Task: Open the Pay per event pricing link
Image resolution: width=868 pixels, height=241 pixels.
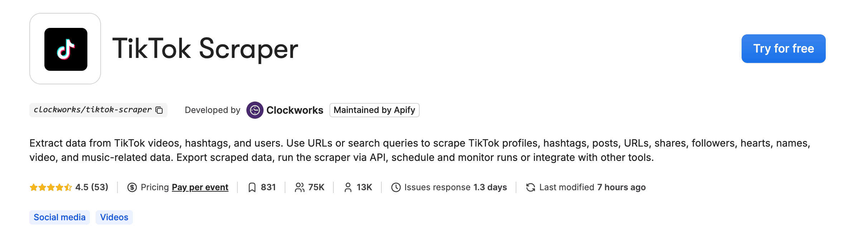Action: (x=199, y=187)
